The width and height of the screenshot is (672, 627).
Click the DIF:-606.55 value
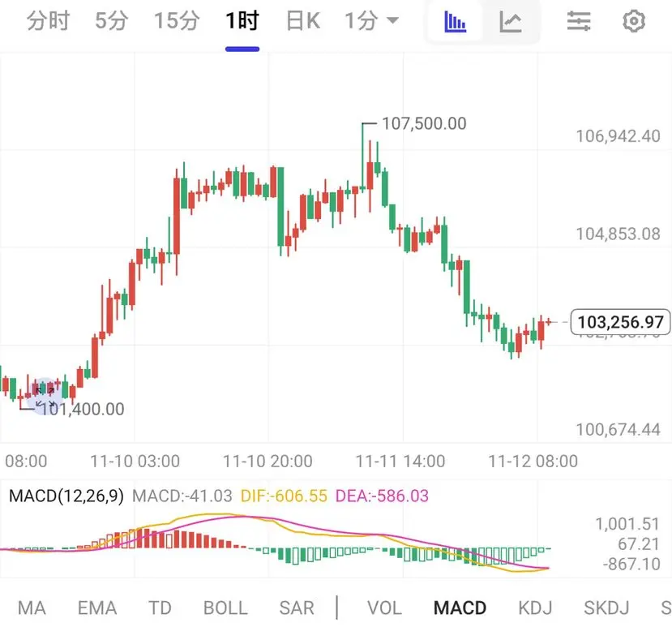click(x=284, y=496)
